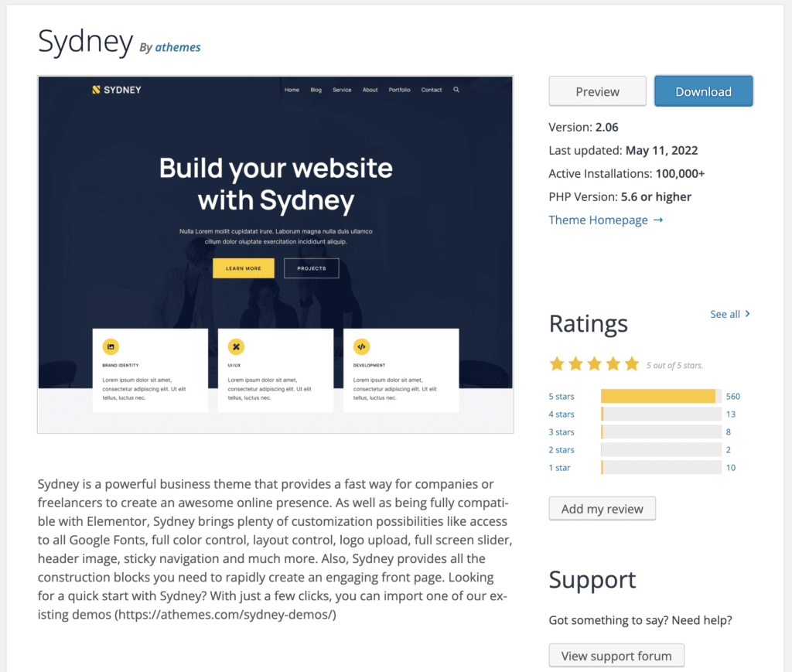This screenshot has height=672, width=792.
Task: Filter reviews by 4 stars
Action: point(562,414)
